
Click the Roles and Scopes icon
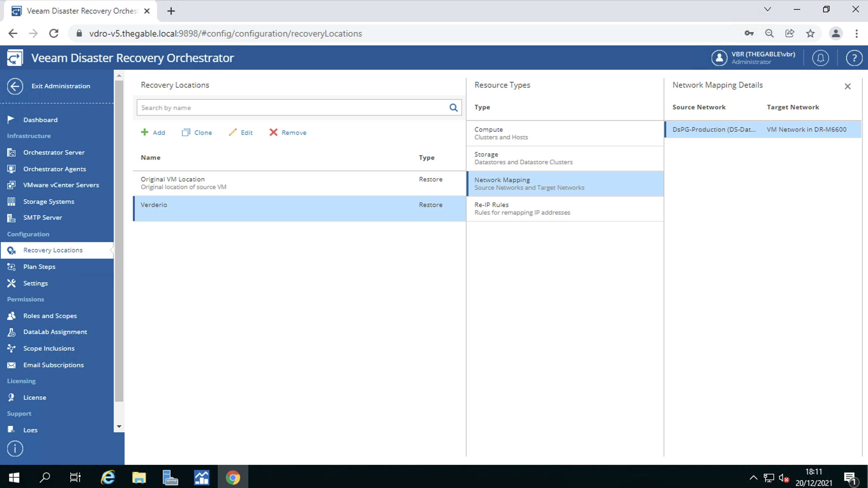(x=11, y=316)
